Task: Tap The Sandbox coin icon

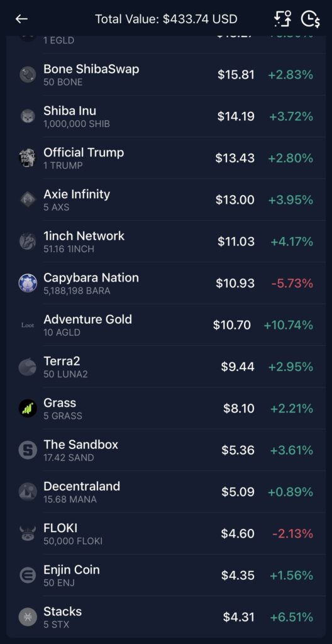Action: point(28,450)
